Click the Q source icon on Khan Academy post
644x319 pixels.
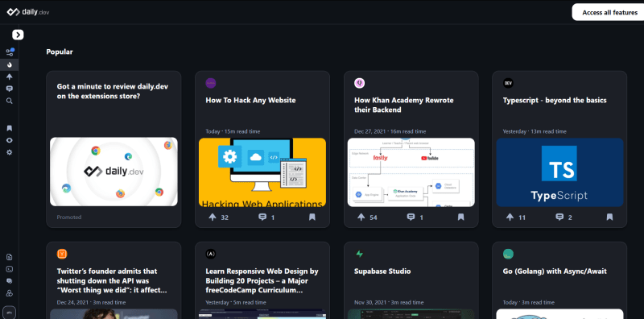[x=359, y=83]
